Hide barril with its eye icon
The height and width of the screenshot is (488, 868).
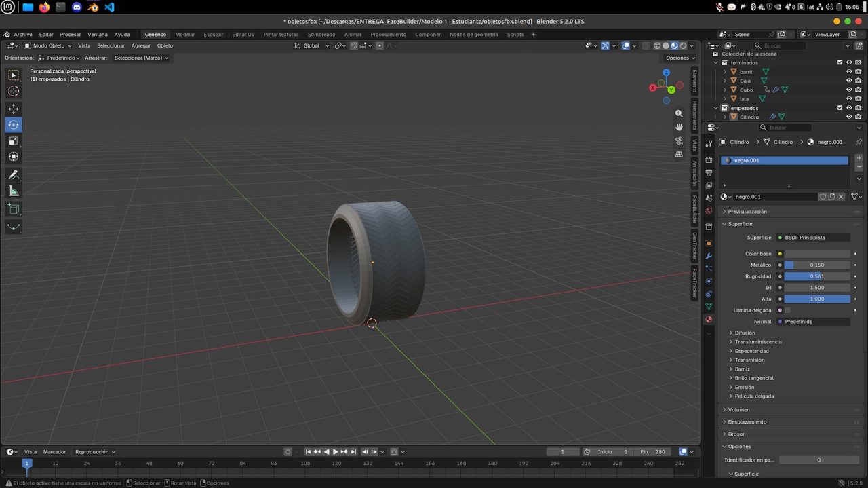tap(849, 72)
